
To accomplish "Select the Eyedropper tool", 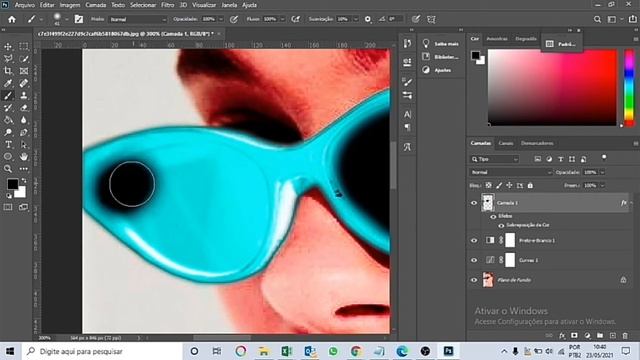I will (x=8, y=83).
